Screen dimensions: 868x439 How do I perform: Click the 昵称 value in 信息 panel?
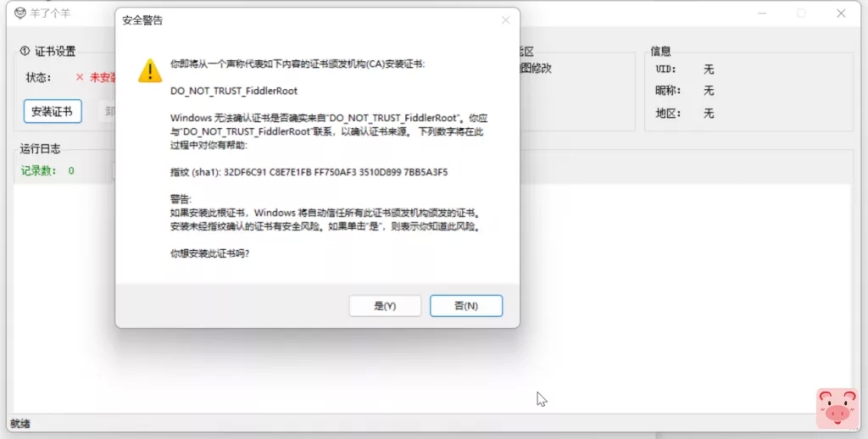tap(709, 91)
